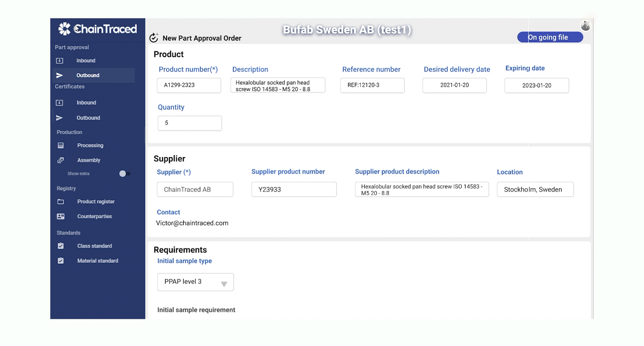Click Part approval Inbound tray icon
Image resolution: width=644 pixels, height=346 pixels.
(x=59, y=61)
